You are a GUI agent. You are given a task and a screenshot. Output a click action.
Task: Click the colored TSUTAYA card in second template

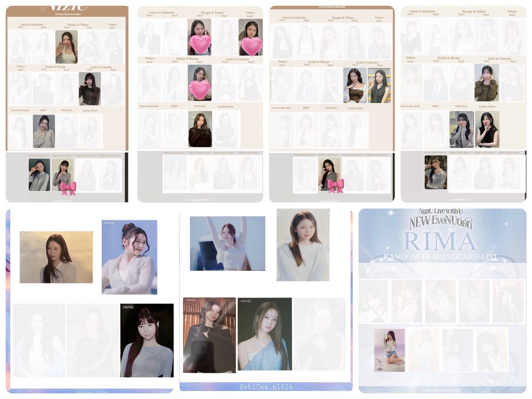200,129
